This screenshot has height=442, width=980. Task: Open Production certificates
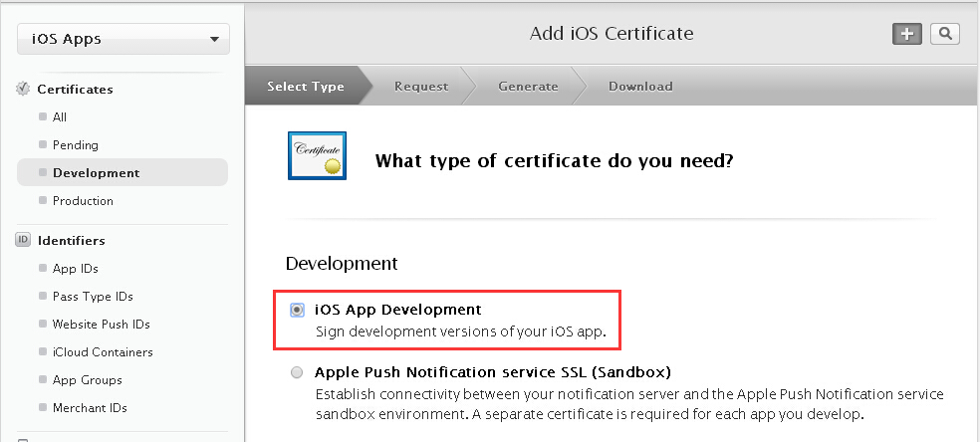pos(83,200)
